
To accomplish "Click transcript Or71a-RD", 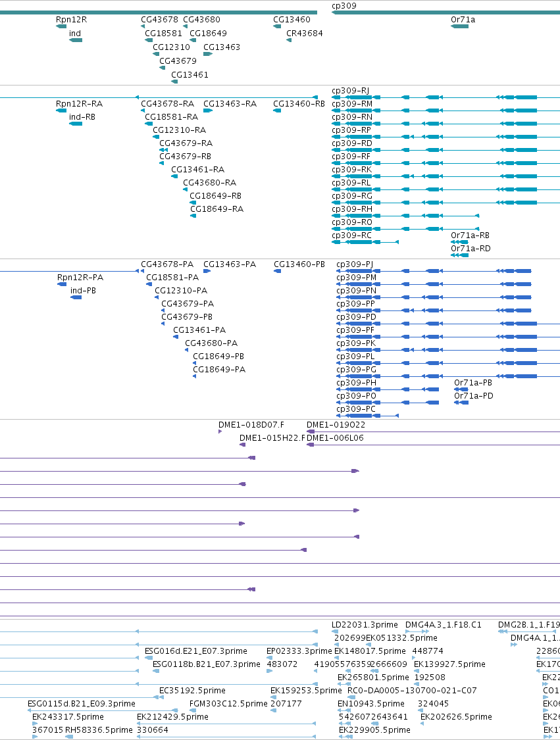I will (471, 249).
